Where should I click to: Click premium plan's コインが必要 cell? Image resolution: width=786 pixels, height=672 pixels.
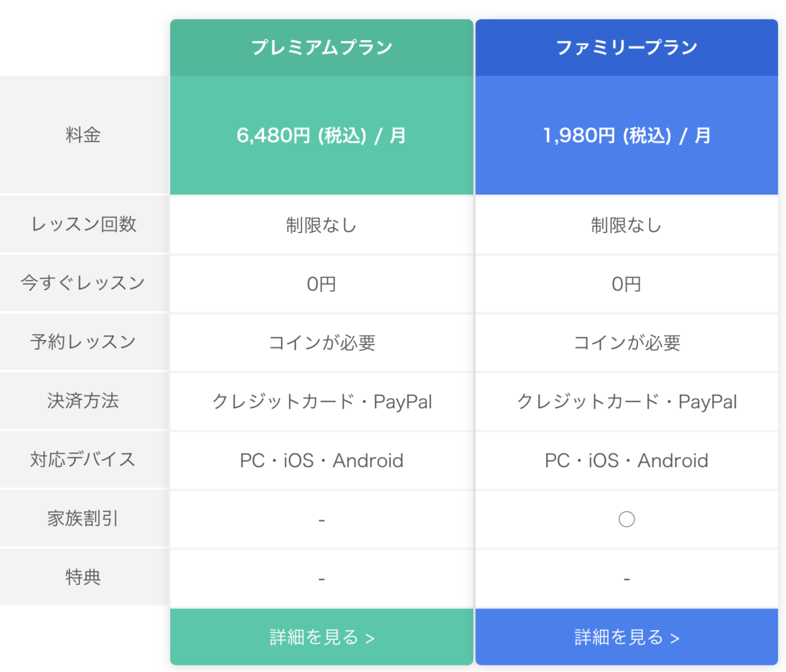(322, 343)
